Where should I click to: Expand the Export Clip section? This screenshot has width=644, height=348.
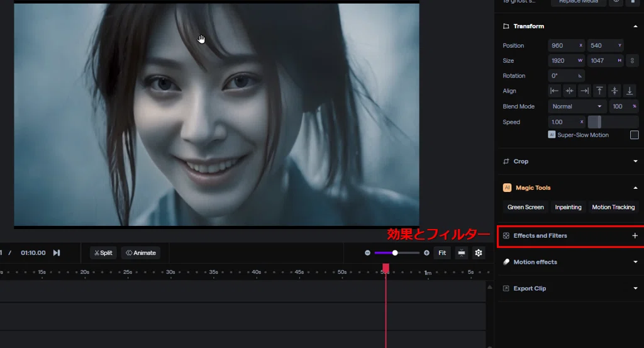[635, 288]
